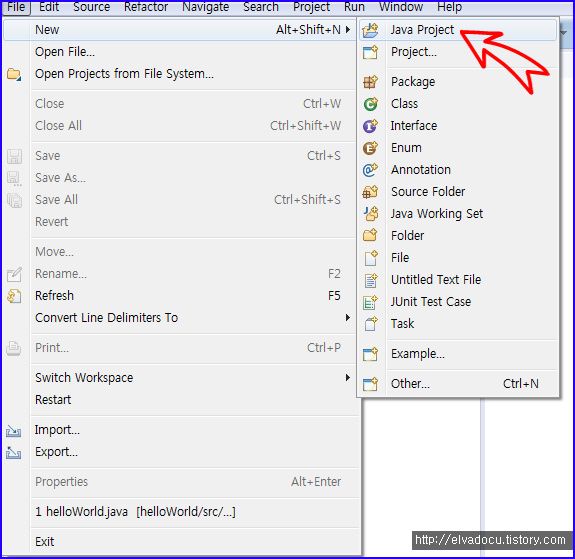Click the brown Enum icon
This screenshot has height=559, width=575.
[370, 148]
